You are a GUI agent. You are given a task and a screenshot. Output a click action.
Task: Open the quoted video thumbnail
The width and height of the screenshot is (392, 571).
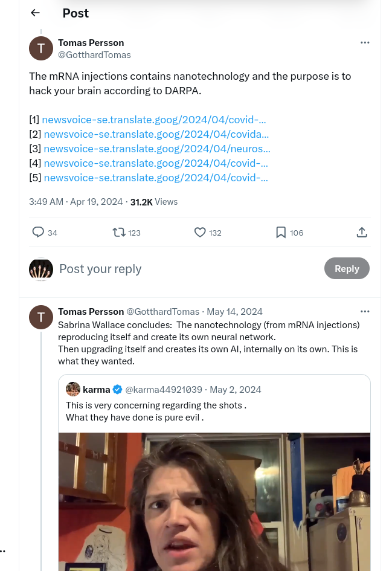tap(214, 502)
